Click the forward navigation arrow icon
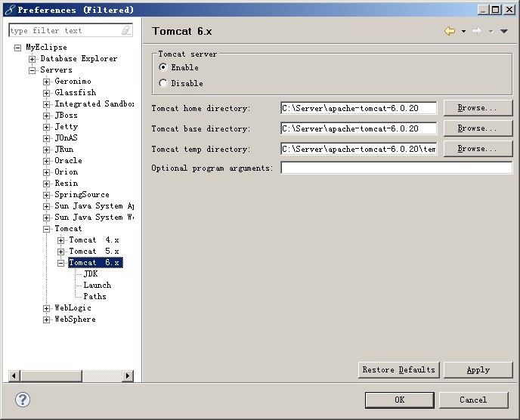The width and height of the screenshot is (520, 420). (x=476, y=31)
